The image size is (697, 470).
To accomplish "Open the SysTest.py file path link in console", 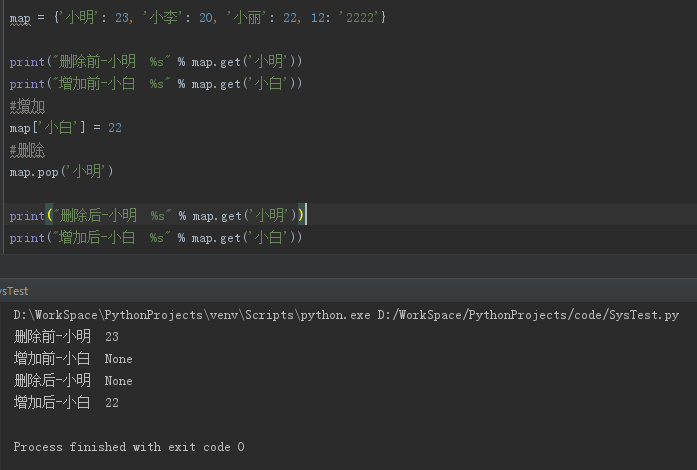I will coord(528,315).
